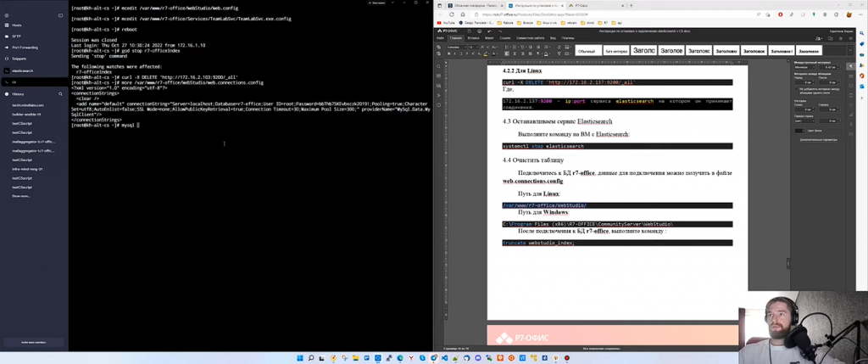Open the search icon in editor left sidebar
The height and width of the screenshot is (364, 868).
coord(438,66)
